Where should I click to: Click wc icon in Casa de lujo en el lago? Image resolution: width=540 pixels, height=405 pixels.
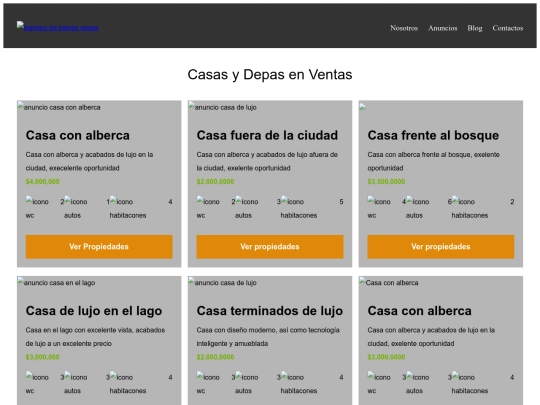pyautogui.click(x=37, y=384)
